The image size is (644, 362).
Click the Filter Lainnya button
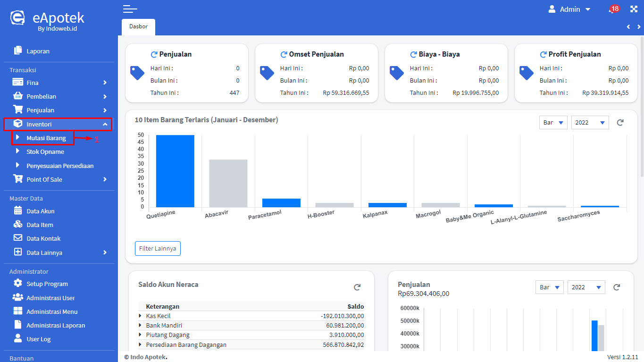pyautogui.click(x=158, y=248)
